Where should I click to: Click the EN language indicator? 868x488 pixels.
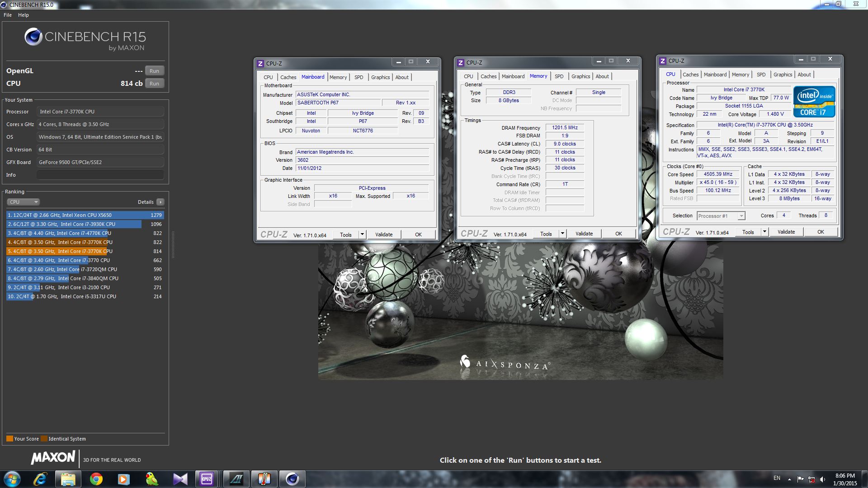pyautogui.click(x=777, y=478)
